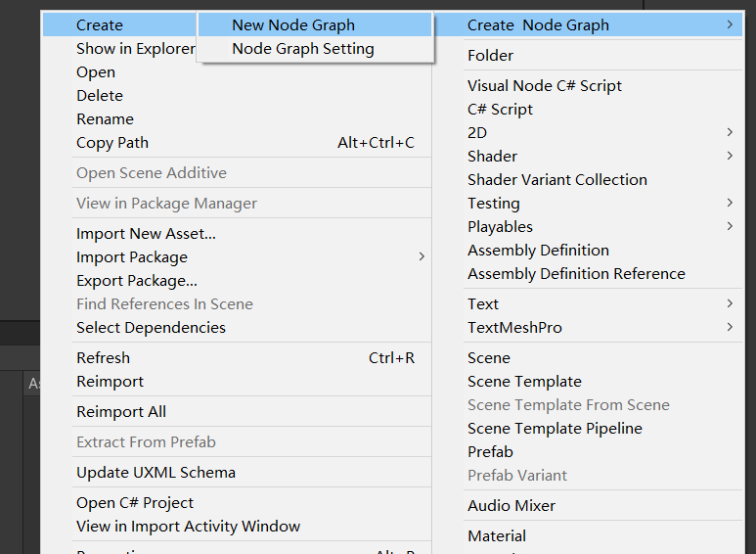Open the TextMeshPro submenu
This screenshot has width=756, height=554.
(588, 328)
